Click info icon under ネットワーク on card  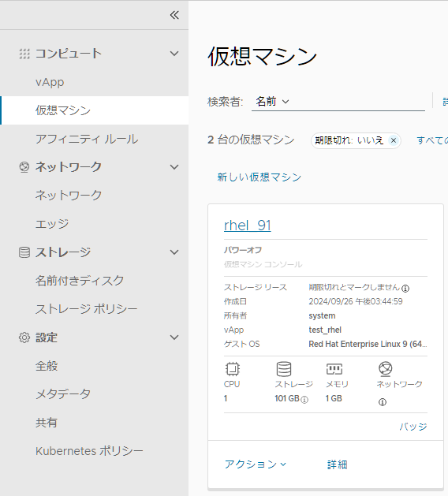pyautogui.click(x=383, y=402)
